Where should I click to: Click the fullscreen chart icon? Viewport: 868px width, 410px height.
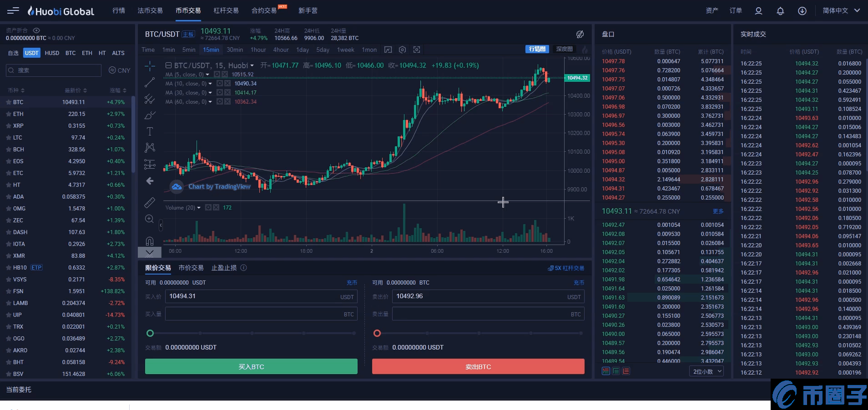417,50
